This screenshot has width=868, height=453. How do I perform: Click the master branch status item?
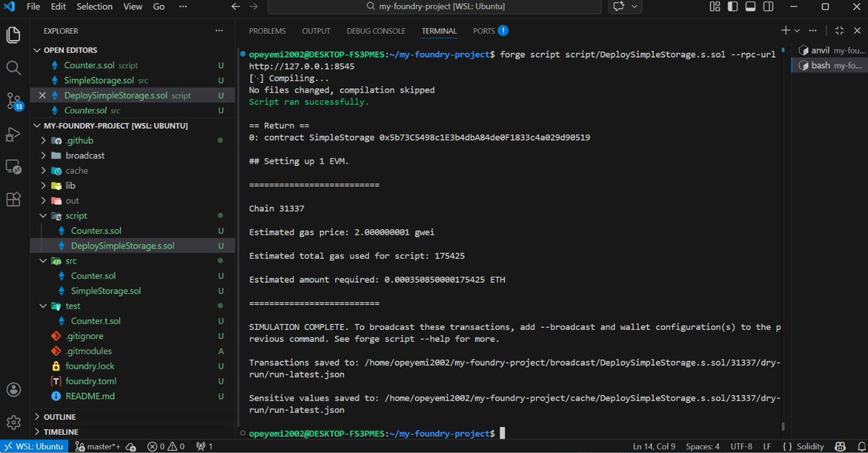(x=98, y=446)
